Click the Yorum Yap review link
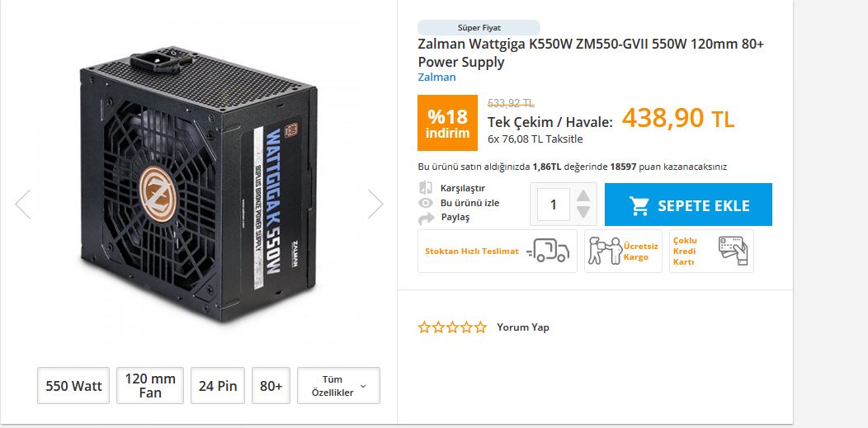 point(522,327)
